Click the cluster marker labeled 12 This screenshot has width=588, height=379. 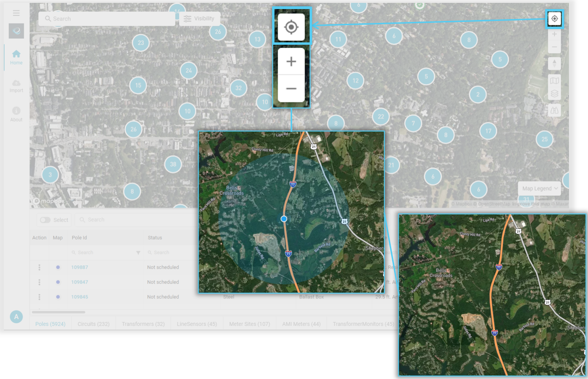click(355, 81)
